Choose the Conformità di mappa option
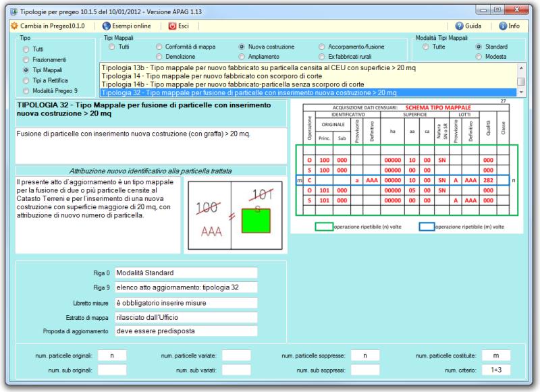The image size is (540, 392). point(159,47)
